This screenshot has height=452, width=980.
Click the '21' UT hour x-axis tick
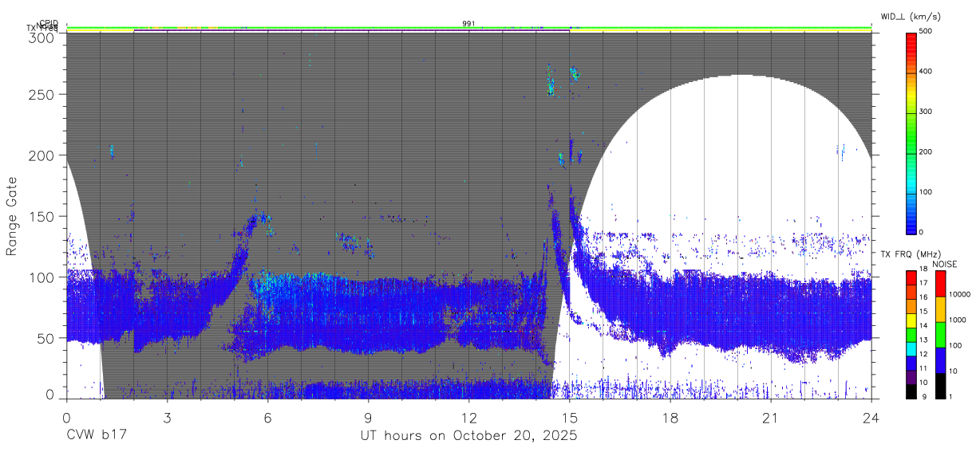(x=771, y=419)
